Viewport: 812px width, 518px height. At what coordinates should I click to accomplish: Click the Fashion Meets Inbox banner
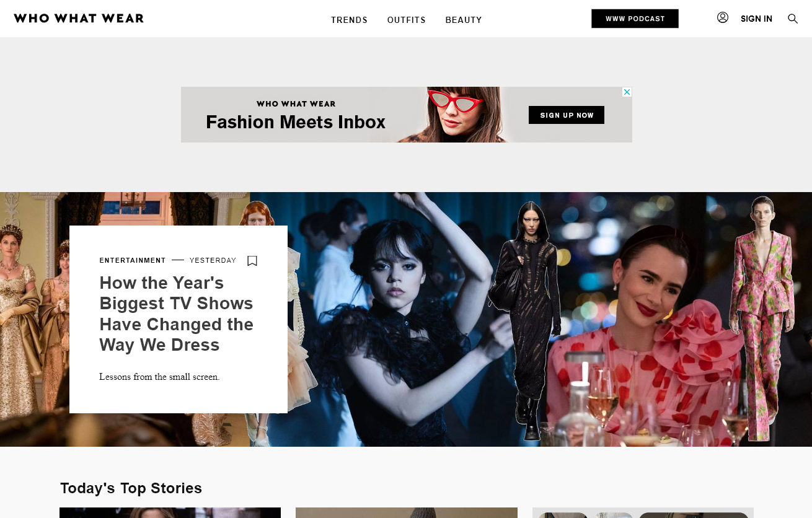296,122
